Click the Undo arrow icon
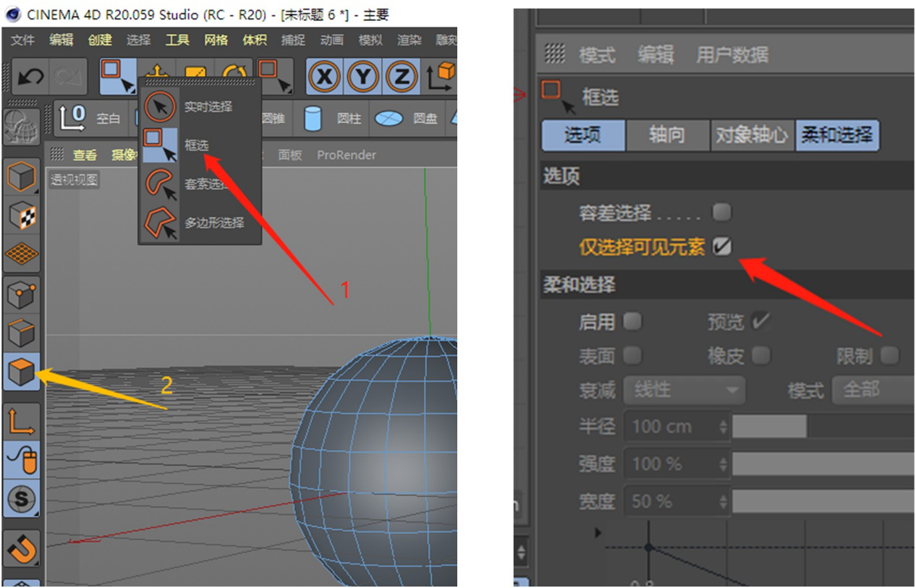 click(x=30, y=76)
